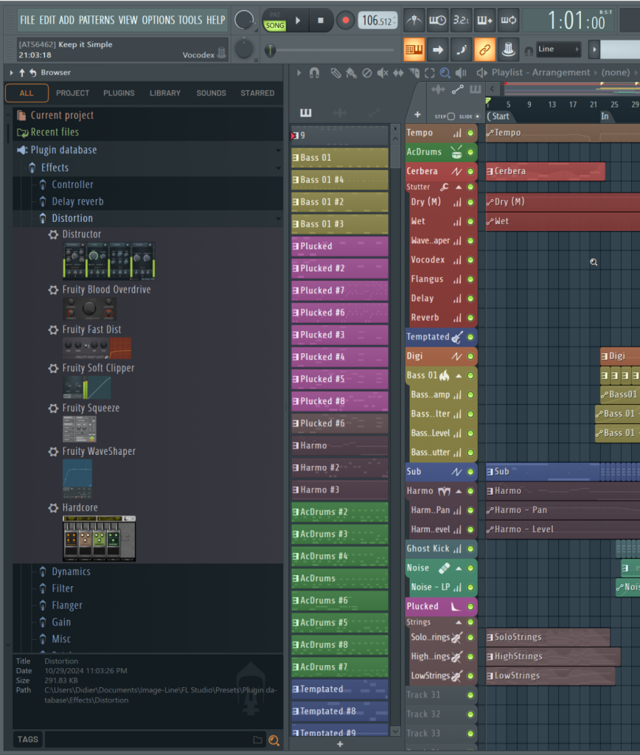
Task: Select the ALL browser tab
Action: [26, 93]
